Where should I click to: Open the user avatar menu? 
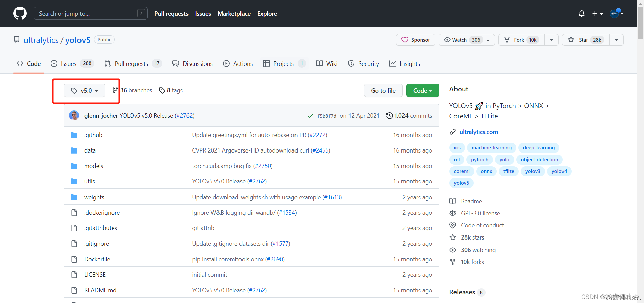pyautogui.click(x=616, y=13)
